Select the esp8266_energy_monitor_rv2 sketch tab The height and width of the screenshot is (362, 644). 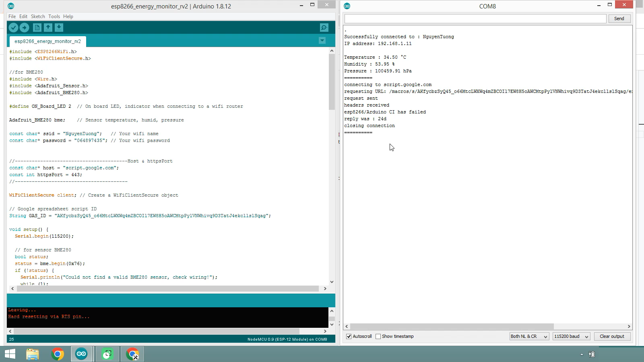[x=47, y=41]
